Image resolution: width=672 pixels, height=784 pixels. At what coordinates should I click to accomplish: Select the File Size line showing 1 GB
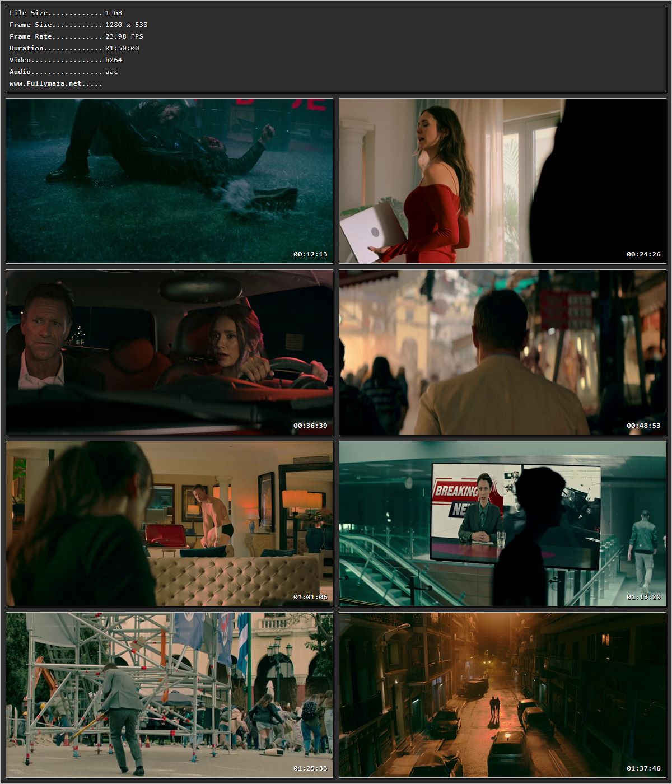(66, 13)
